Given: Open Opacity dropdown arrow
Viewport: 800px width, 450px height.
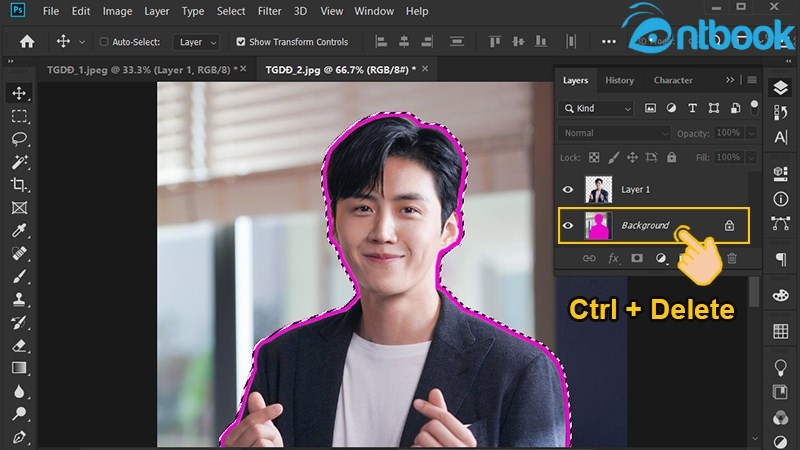Looking at the screenshot, I should point(751,133).
